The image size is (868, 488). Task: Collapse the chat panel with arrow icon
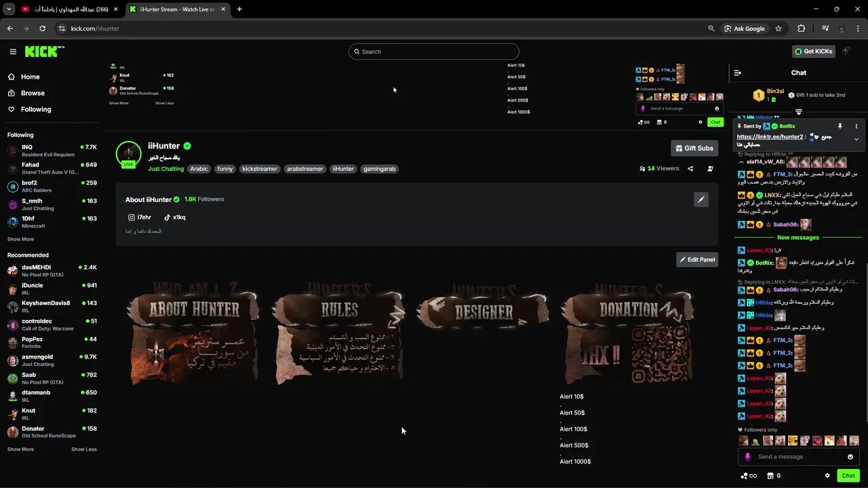coord(738,73)
